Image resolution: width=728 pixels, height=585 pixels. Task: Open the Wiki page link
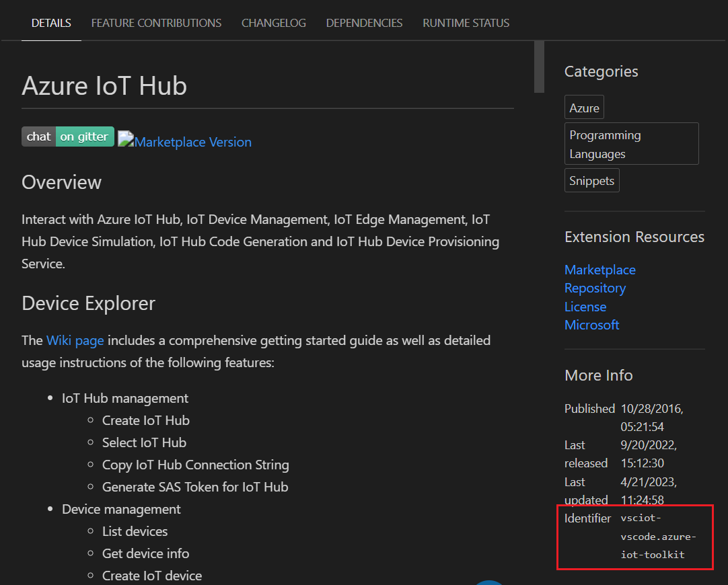tap(75, 340)
